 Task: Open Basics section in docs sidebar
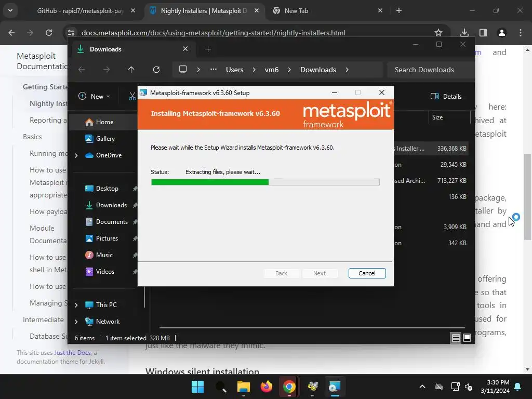click(32, 137)
